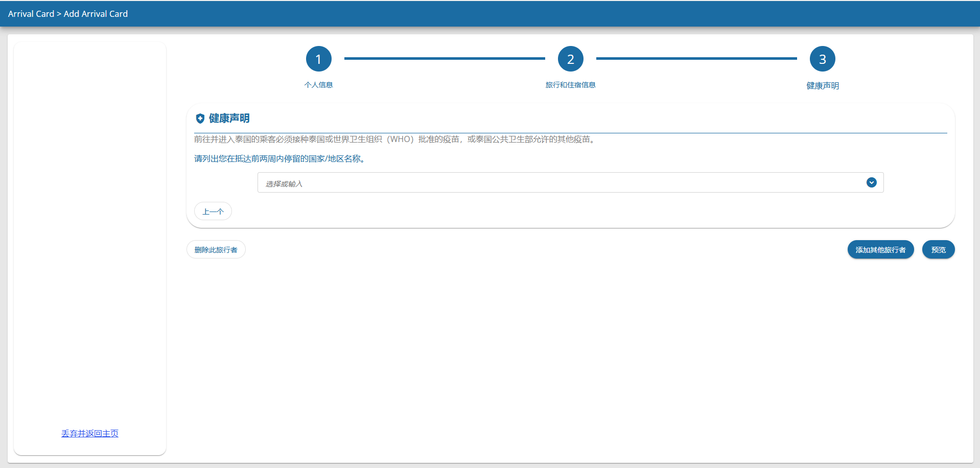Viewport: 980px width, 468px height.
Task: Select the 个人信息 step label
Action: pyautogui.click(x=318, y=85)
